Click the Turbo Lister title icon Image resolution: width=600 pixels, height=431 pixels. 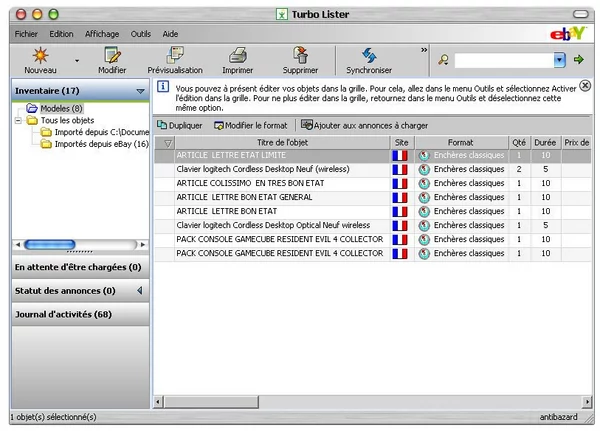coord(282,15)
